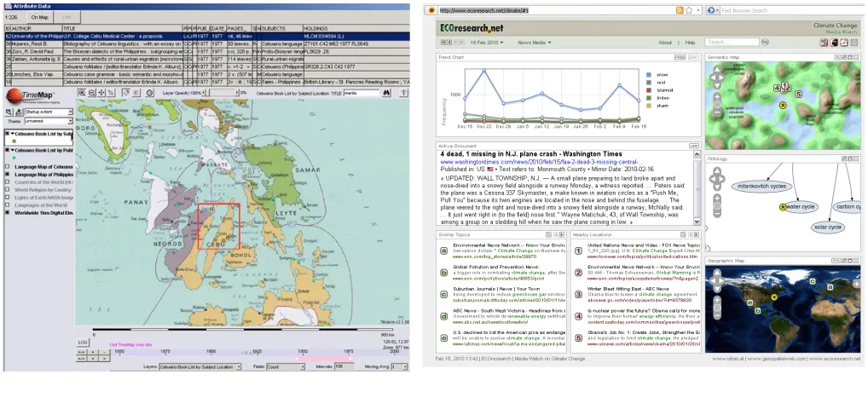This screenshot has height=409, width=868.
Task: Click the search engine icon beside Fast Browser Search
Action: pos(711,10)
